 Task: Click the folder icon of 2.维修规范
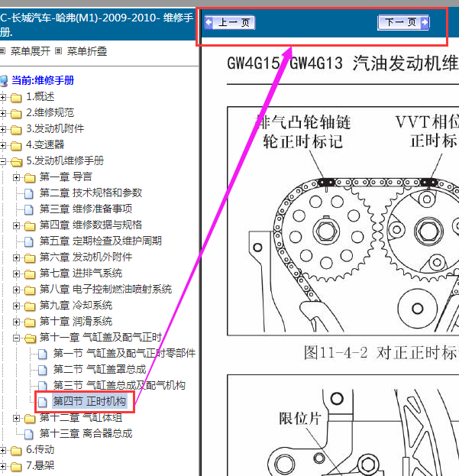tap(16, 114)
